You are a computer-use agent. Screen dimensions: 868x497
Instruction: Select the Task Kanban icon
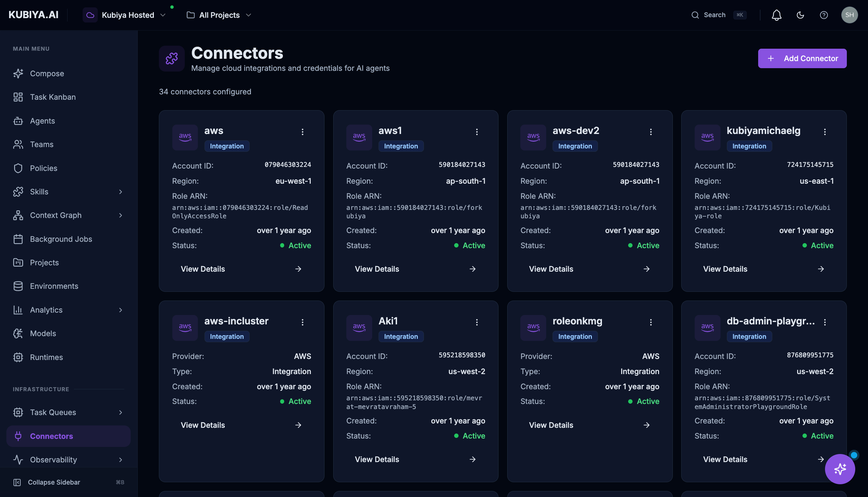click(x=18, y=97)
